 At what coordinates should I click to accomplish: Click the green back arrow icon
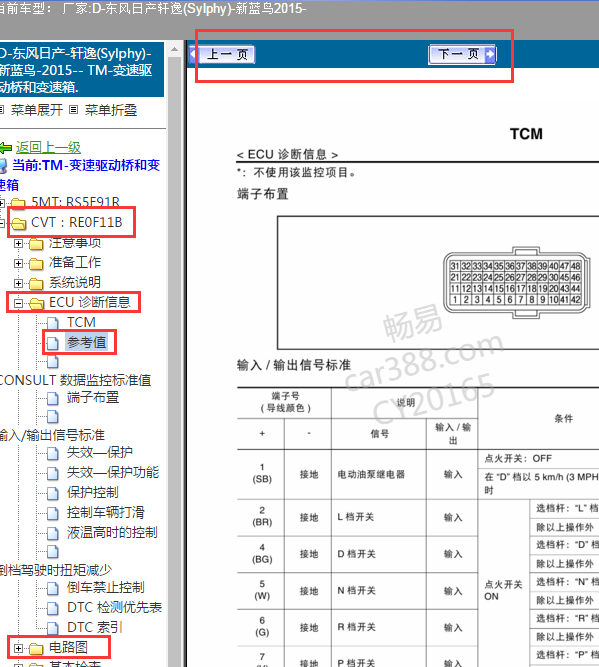pyautogui.click(x=6, y=148)
